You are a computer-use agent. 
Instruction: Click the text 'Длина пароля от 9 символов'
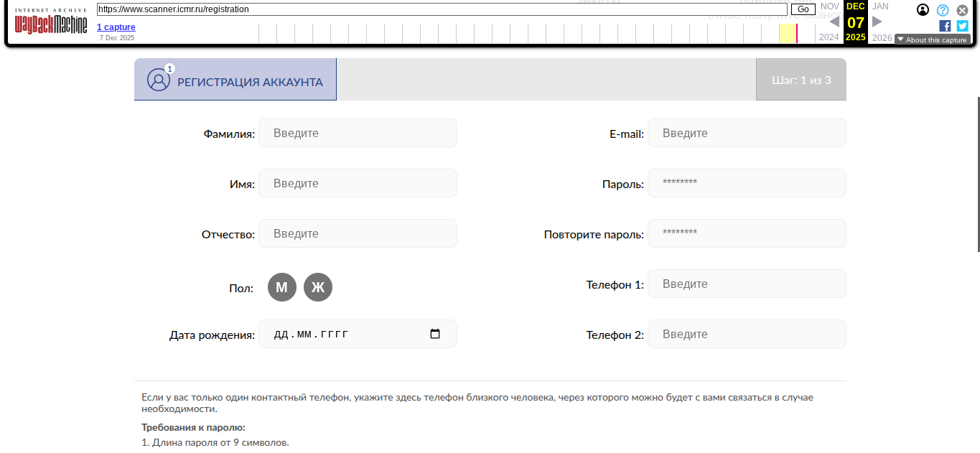tap(220, 442)
